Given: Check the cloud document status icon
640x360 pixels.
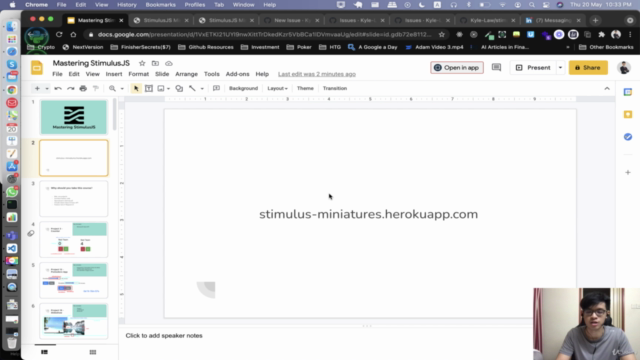Looking at the screenshot, I should tap(169, 63).
